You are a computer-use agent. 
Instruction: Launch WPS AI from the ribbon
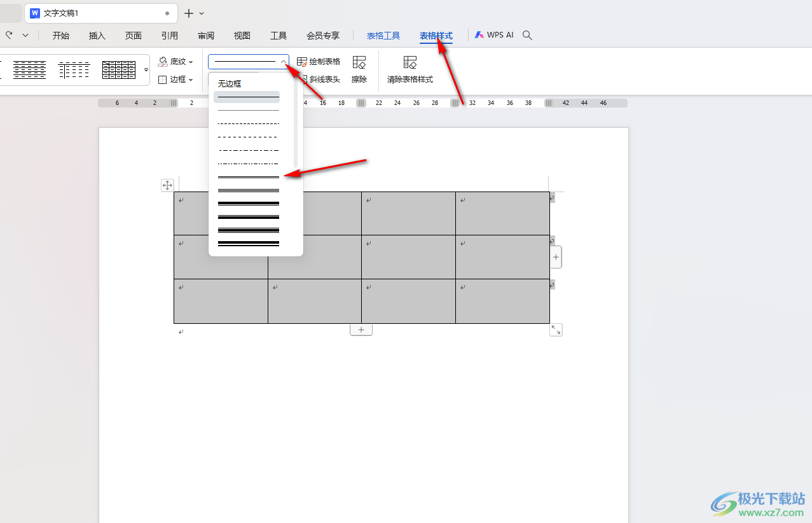tap(494, 35)
